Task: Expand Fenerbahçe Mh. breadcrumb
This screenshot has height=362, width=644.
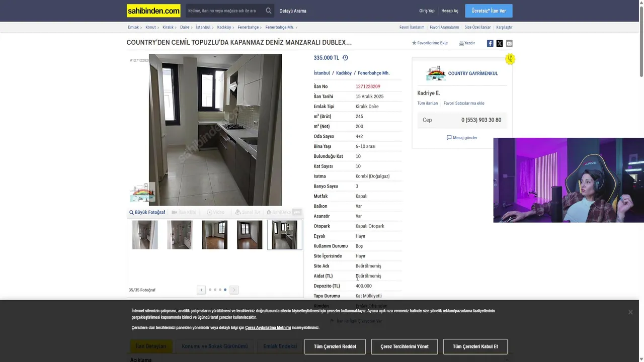Action: coord(279,27)
